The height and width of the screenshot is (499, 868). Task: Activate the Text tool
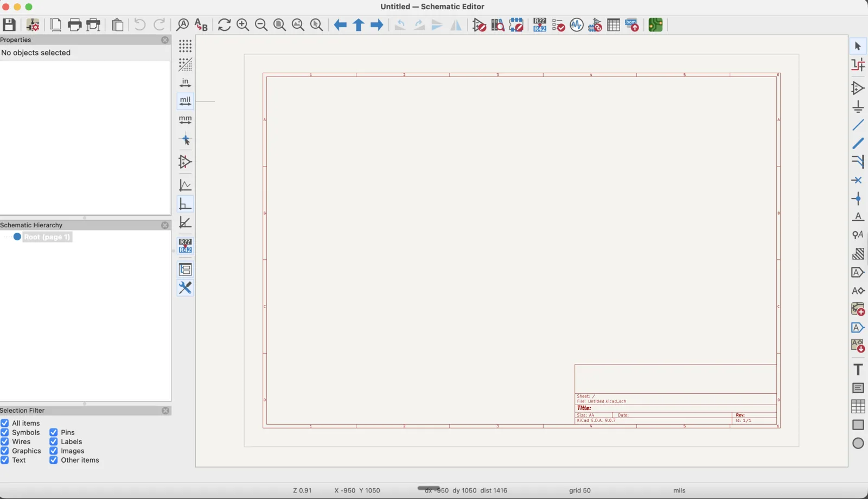858,369
